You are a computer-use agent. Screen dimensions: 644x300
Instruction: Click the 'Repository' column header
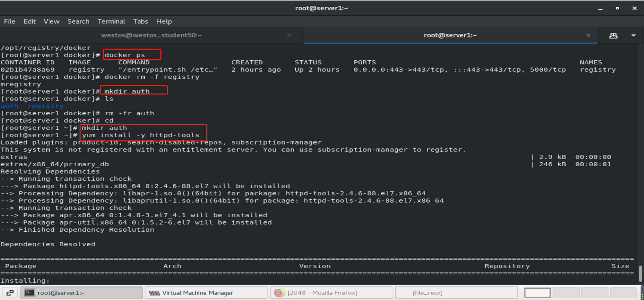click(507, 266)
